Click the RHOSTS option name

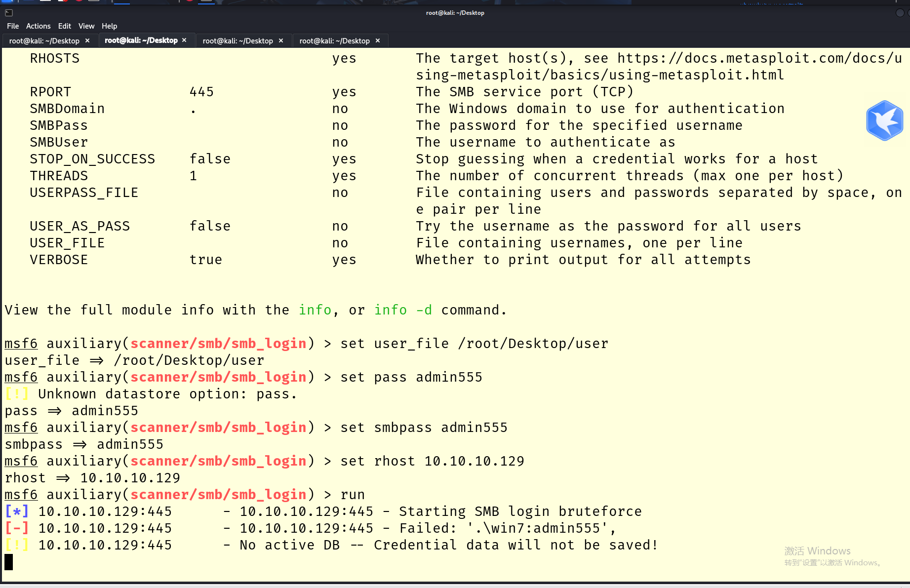click(54, 58)
